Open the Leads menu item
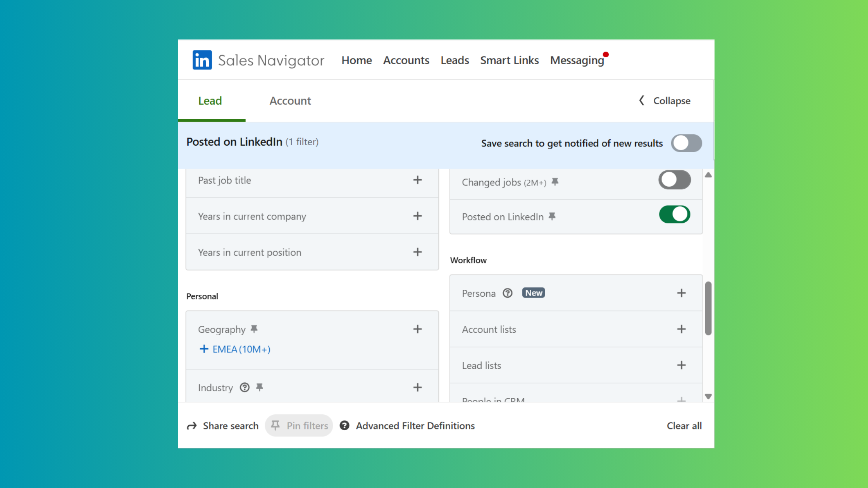This screenshot has height=488, width=868. (455, 60)
